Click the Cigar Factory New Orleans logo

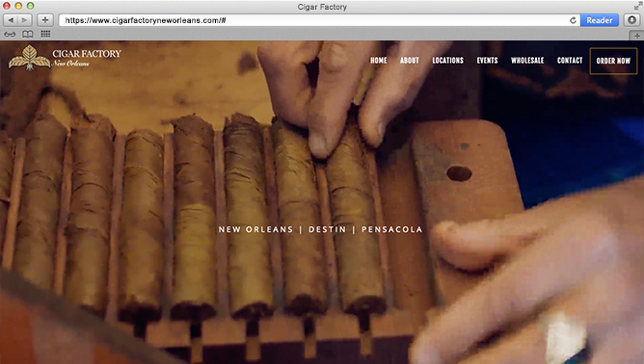tap(65, 58)
